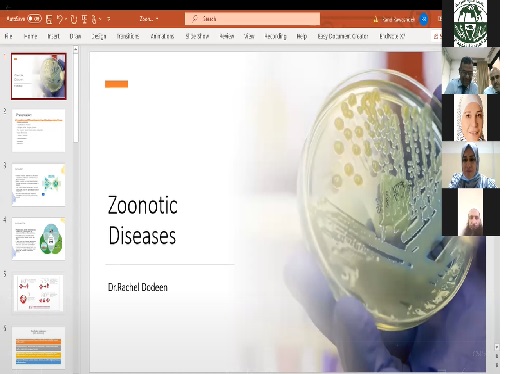Viewport: 506px width, 374px height.
Task: Click the slide panel scrollbar up arrow
Action: click(x=76, y=50)
